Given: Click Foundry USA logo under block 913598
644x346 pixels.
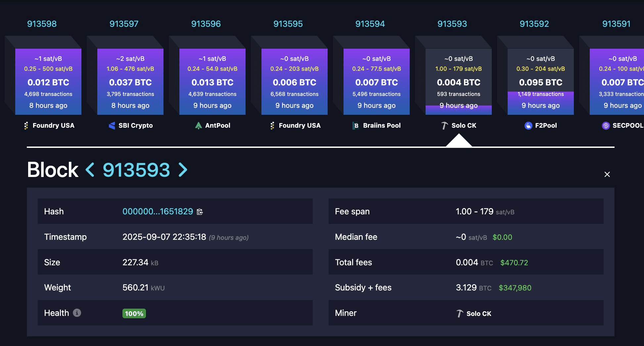Looking at the screenshot, I should [26, 126].
